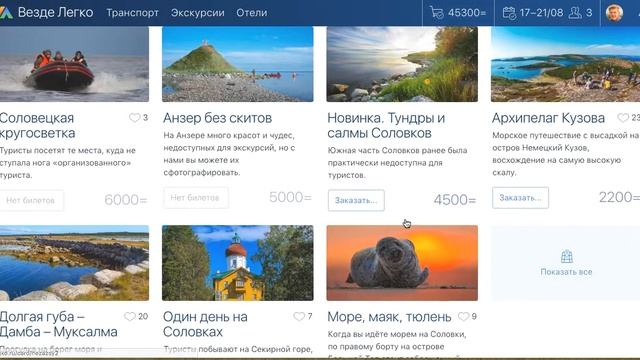640x360 pixels.
Task: Click Нет билетов under Анзер без скитов
Action: point(196,198)
